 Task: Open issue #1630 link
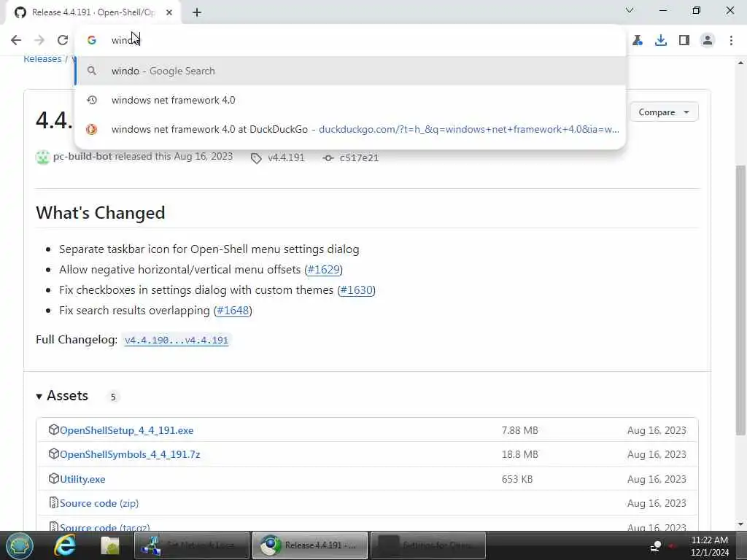[x=356, y=290]
